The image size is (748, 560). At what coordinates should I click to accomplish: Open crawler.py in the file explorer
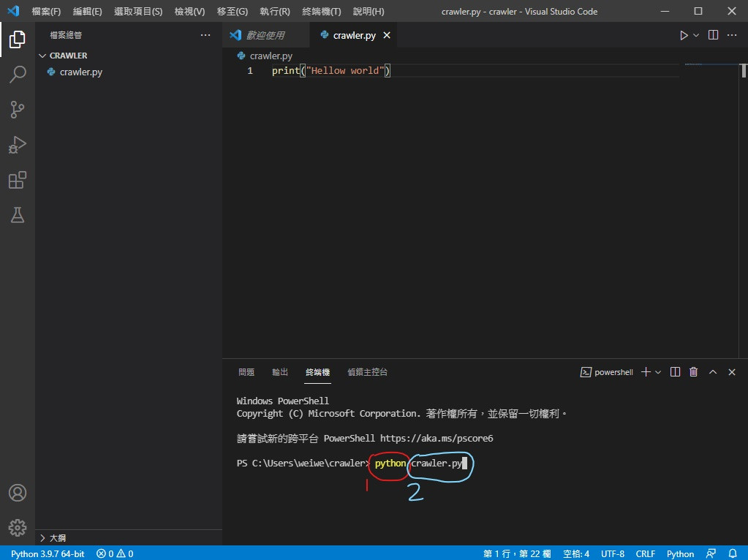point(80,72)
